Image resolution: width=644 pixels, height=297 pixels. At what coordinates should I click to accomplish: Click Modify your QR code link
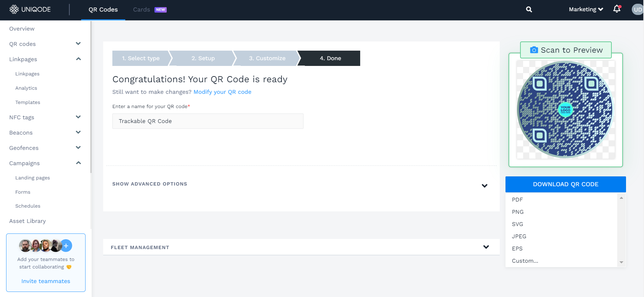pos(222,92)
